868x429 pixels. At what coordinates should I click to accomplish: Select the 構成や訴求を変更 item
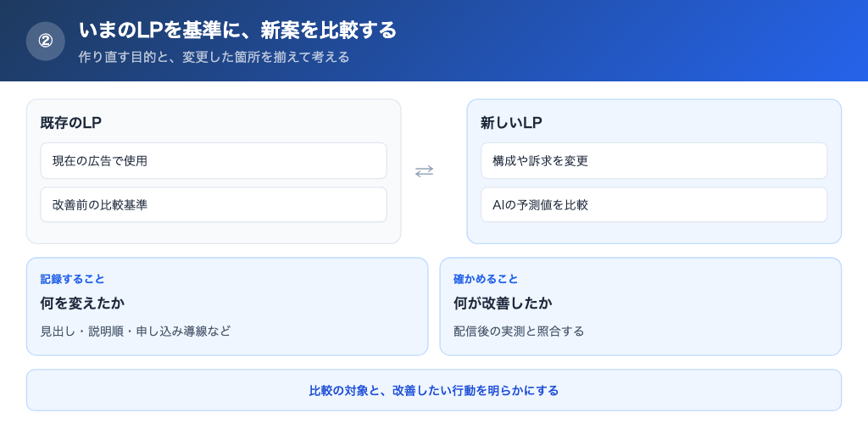coord(654,161)
